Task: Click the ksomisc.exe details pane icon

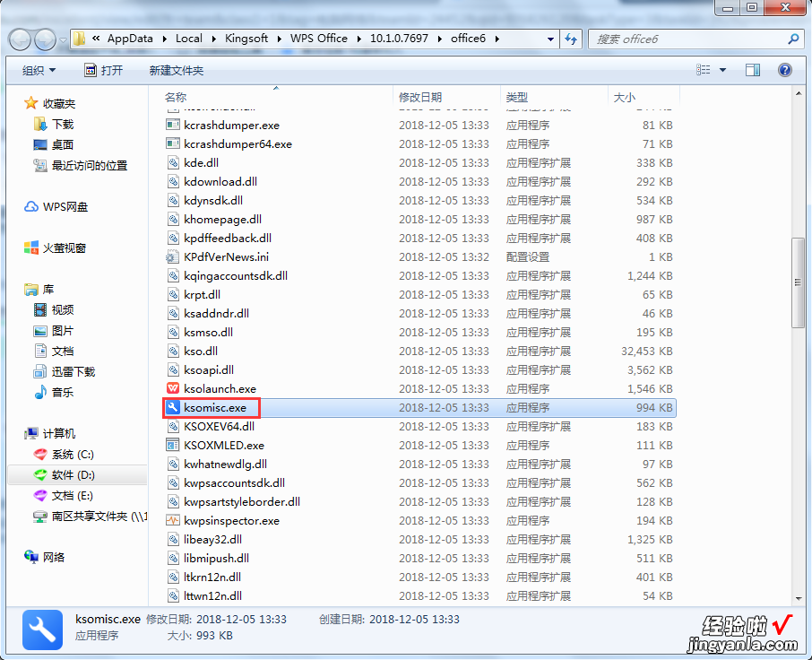Action: 42,630
